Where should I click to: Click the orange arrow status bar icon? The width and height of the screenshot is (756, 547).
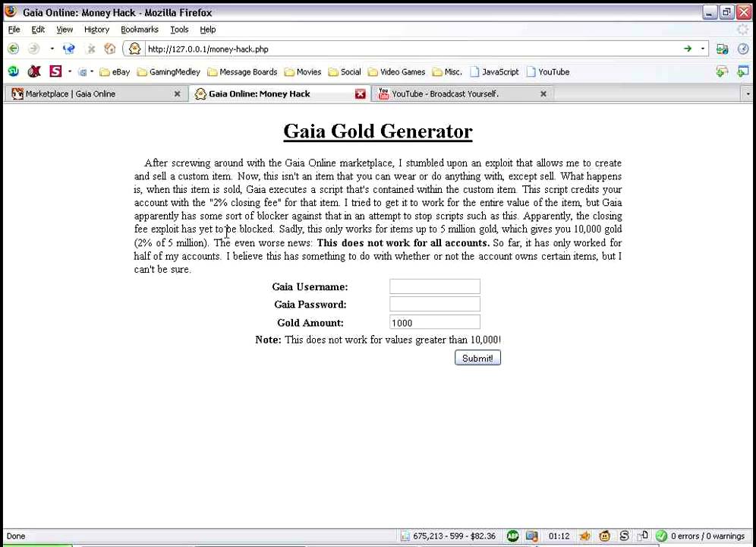pyautogui.click(x=585, y=536)
